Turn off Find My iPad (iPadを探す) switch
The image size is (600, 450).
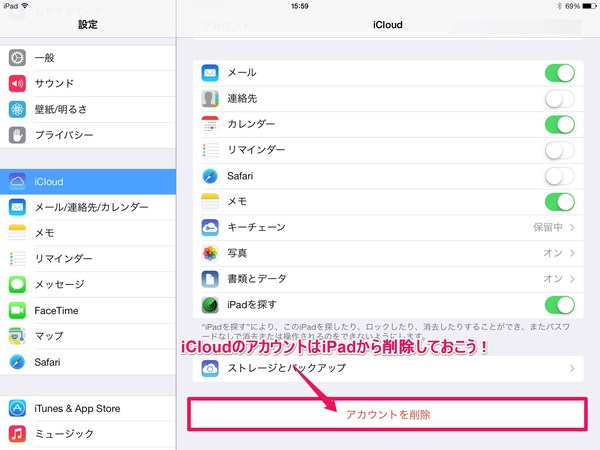pyautogui.click(x=559, y=305)
